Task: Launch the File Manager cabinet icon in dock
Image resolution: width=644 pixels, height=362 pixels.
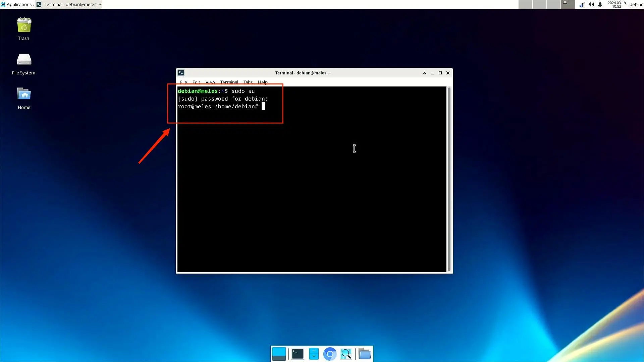Action: [314, 354]
